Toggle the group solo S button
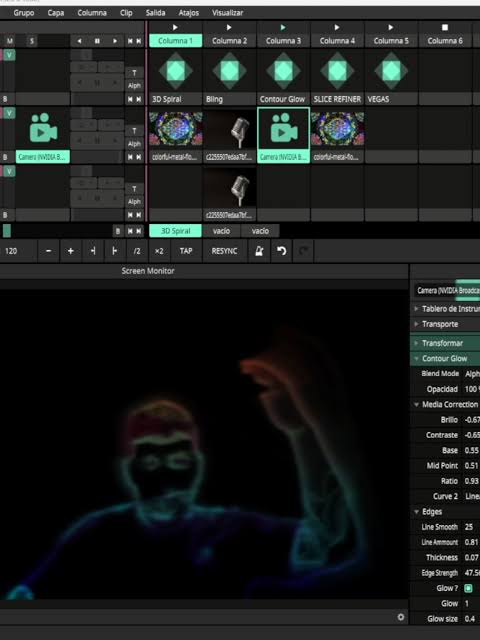The width and height of the screenshot is (480, 640). coord(31,41)
